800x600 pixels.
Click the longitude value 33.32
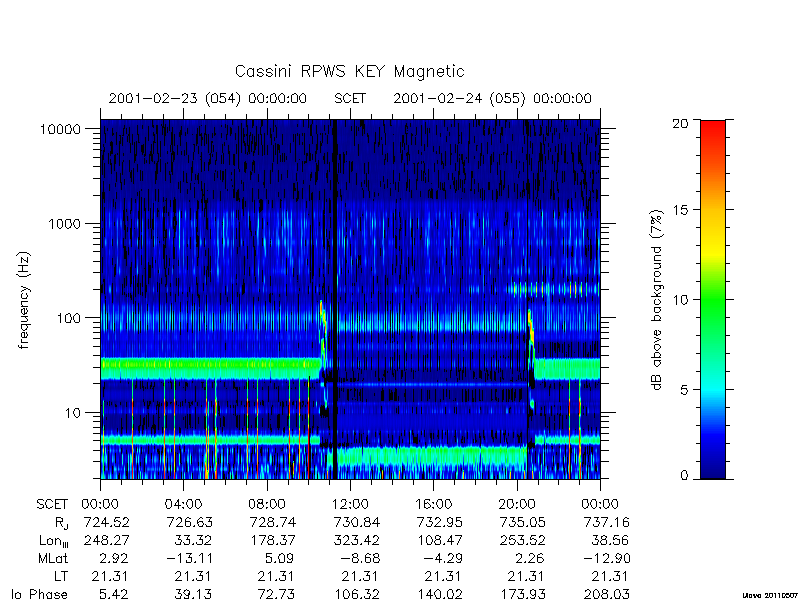(x=194, y=540)
